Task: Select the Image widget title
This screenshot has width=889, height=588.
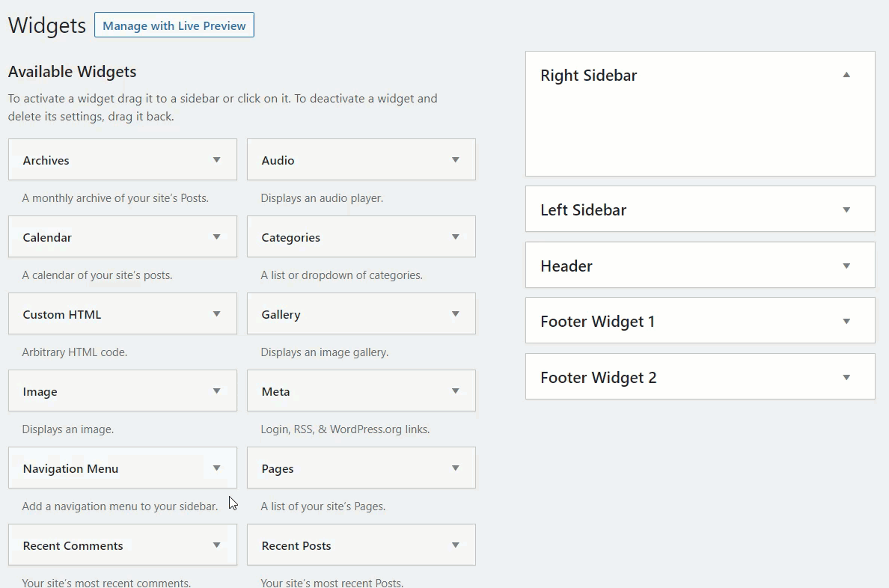Action: click(40, 392)
